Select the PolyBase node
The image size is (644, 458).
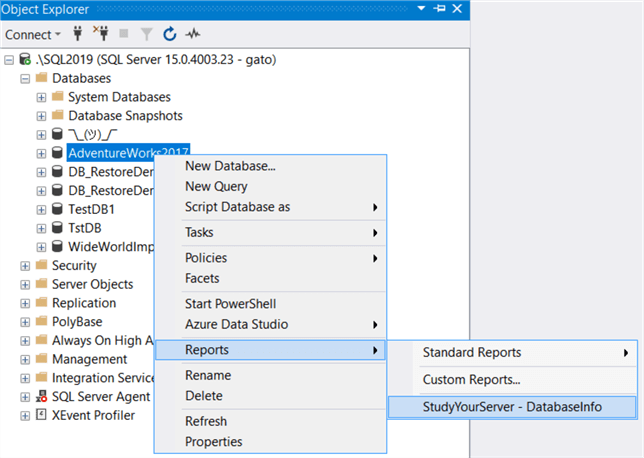(x=77, y=322)
